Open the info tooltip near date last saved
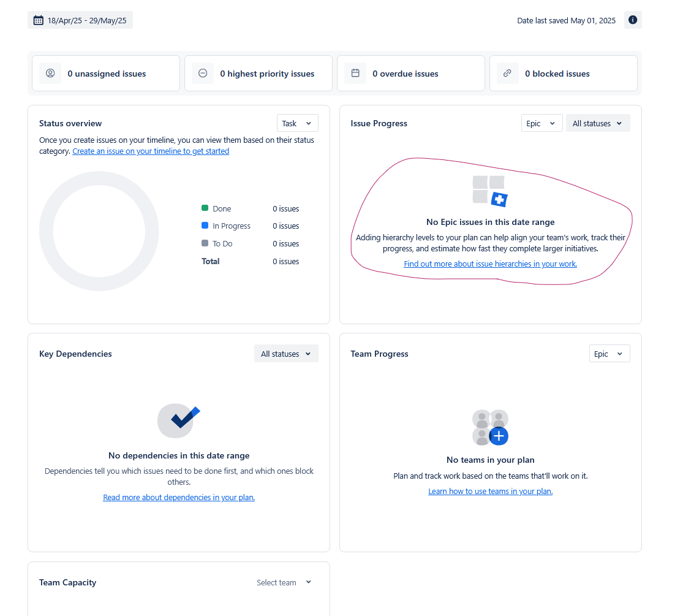This screenshot has height=616, width=683. coord(632,20)
